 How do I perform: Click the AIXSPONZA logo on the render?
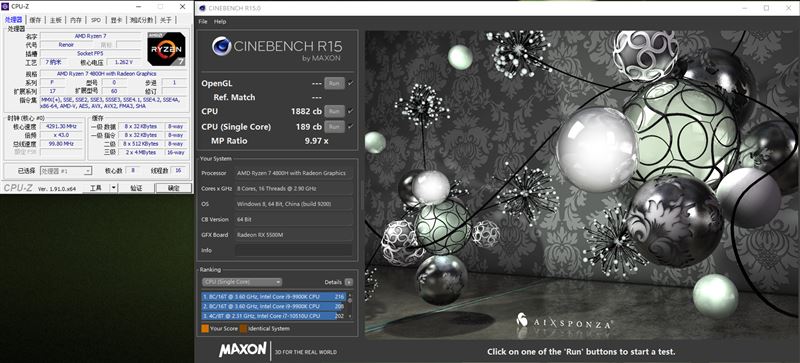click(x=565, y=323)
